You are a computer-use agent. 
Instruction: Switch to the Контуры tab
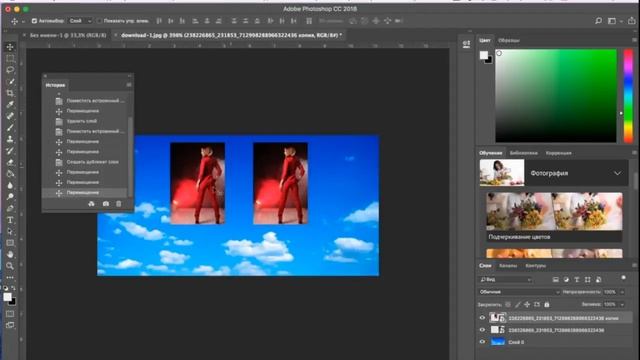click(536, 266)
